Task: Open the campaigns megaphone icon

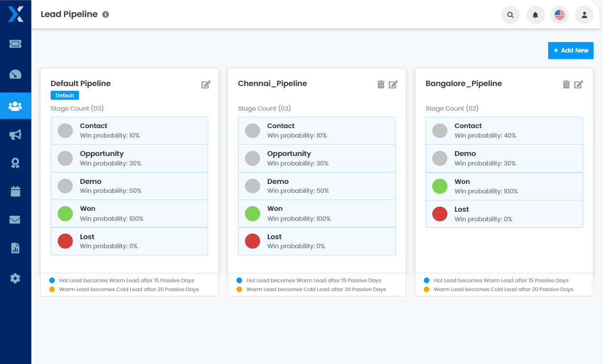Action: pos(15,135)
